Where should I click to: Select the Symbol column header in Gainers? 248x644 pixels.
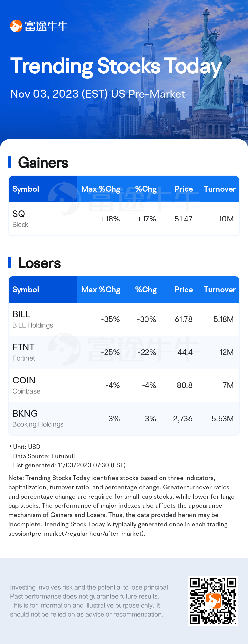26,189
